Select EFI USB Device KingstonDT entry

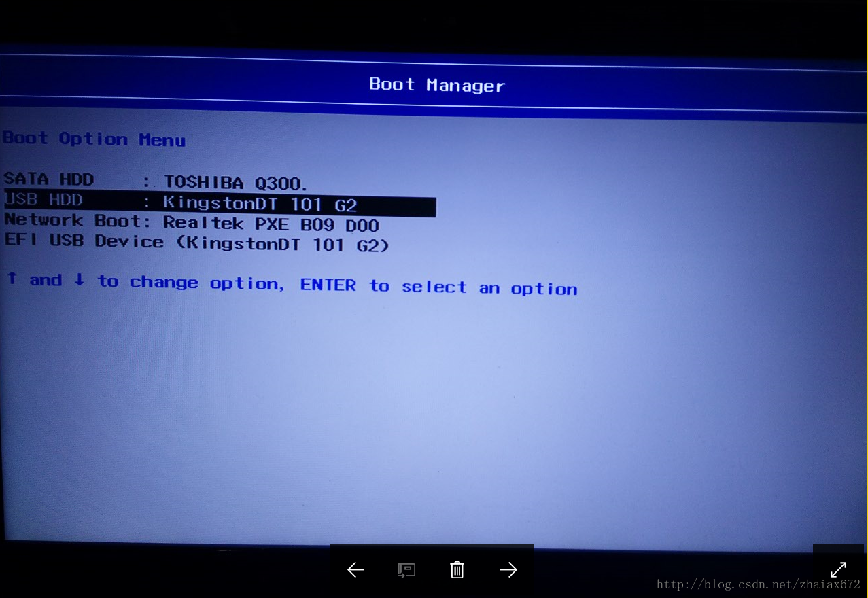(x=197, y=243)
